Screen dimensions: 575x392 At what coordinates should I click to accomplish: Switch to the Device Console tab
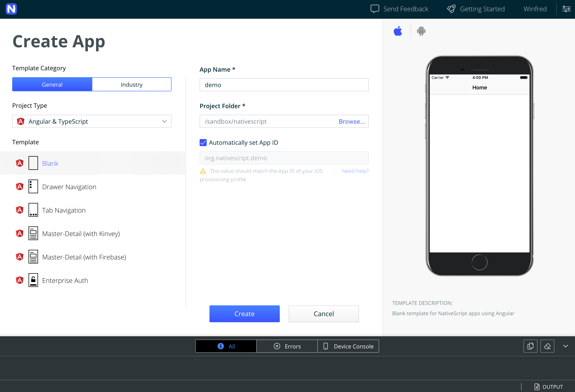(x=348, y=346)
